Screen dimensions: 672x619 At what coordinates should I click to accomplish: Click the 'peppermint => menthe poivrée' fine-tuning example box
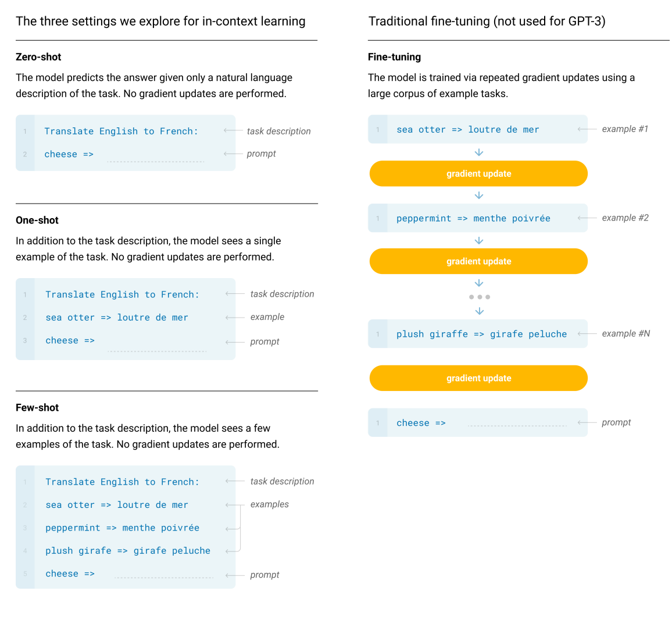coord(478,218)
